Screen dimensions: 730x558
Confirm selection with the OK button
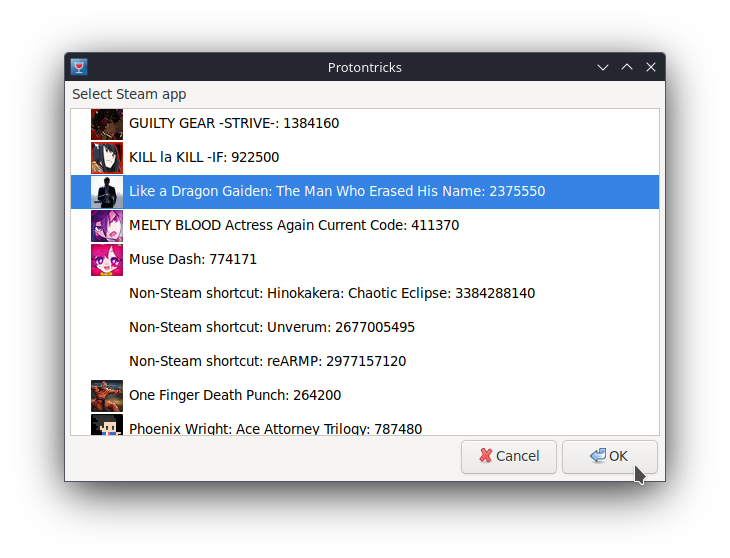point(609,457)
